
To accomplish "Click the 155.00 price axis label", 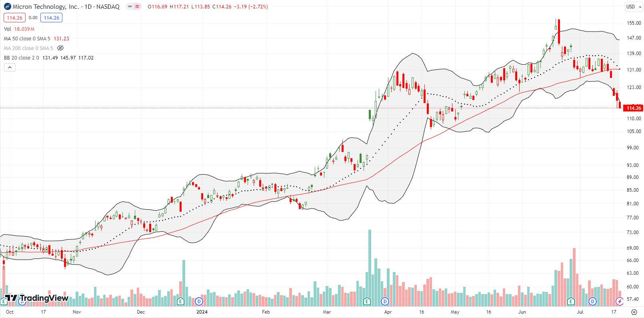I will tap(634, 23).
